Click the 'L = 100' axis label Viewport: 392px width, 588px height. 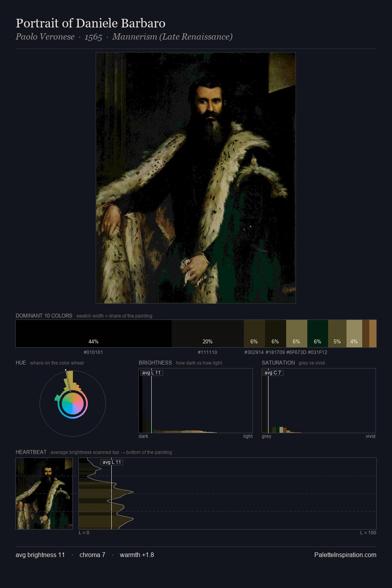368,533
